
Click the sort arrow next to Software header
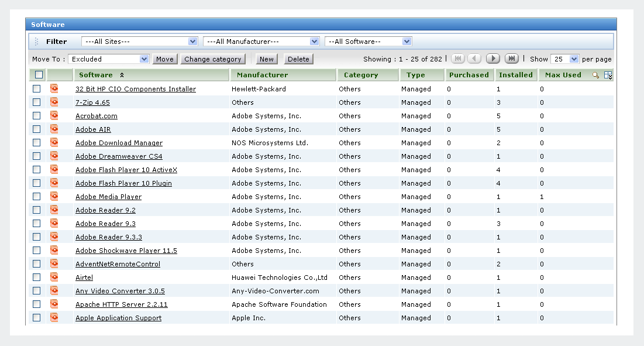coord(122,75)
